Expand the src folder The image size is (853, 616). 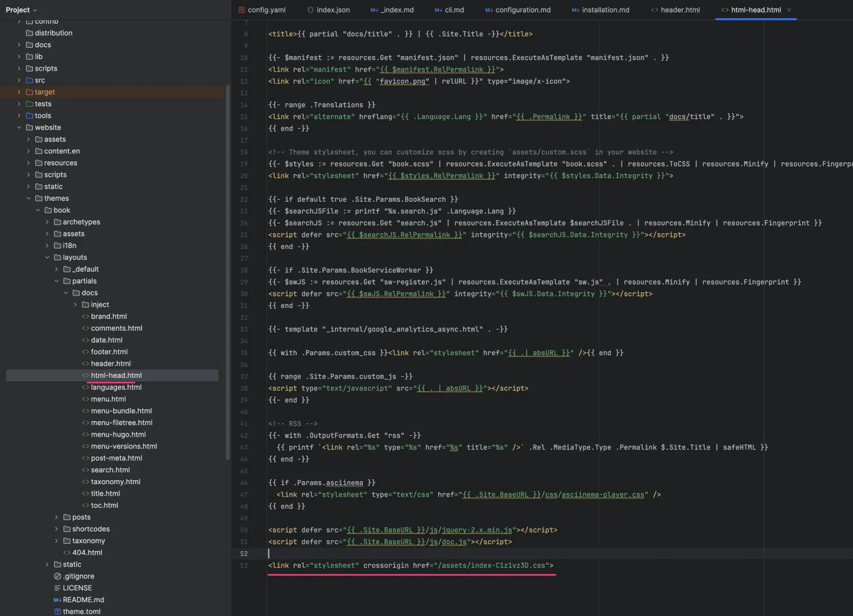(x=19, y=80)
